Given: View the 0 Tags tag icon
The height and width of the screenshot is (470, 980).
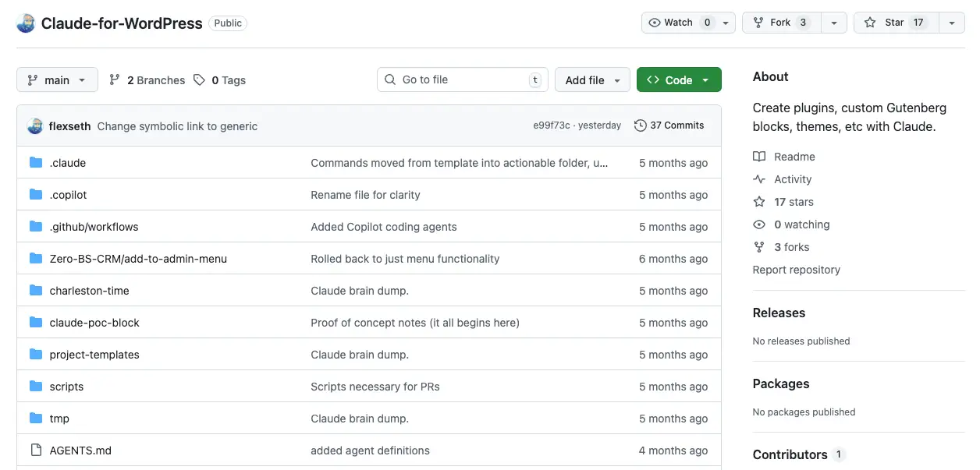Looking at the screenshot, I should [x=200, y=80].
